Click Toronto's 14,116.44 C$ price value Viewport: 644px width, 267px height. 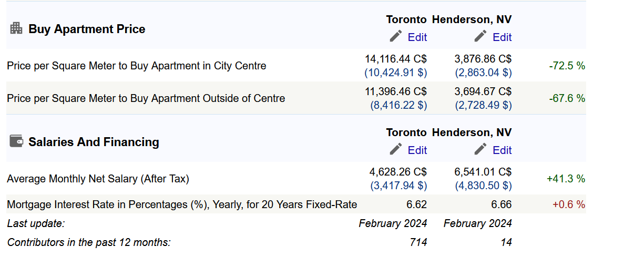[x=396, y=59]
